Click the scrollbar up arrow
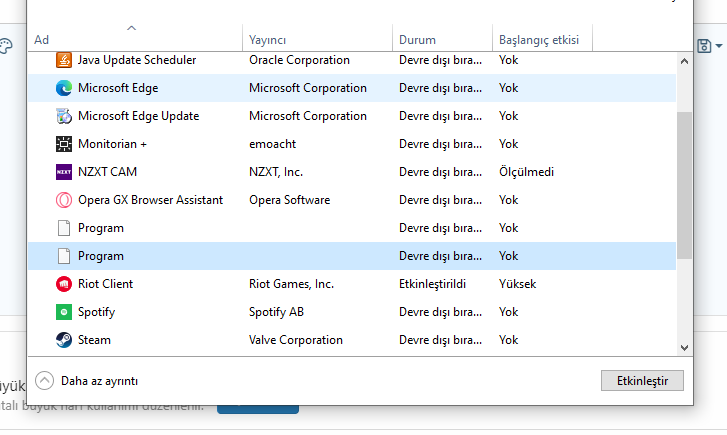The height and width of the screenshot is (435, 727). [x=684, y=61]
